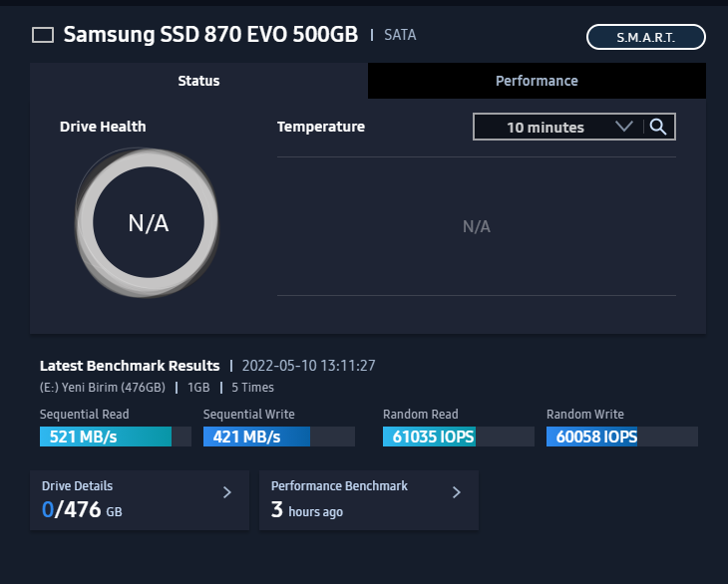Click the magnifier icon beside the time range
The image size is (728, 584).
point(658,127)
